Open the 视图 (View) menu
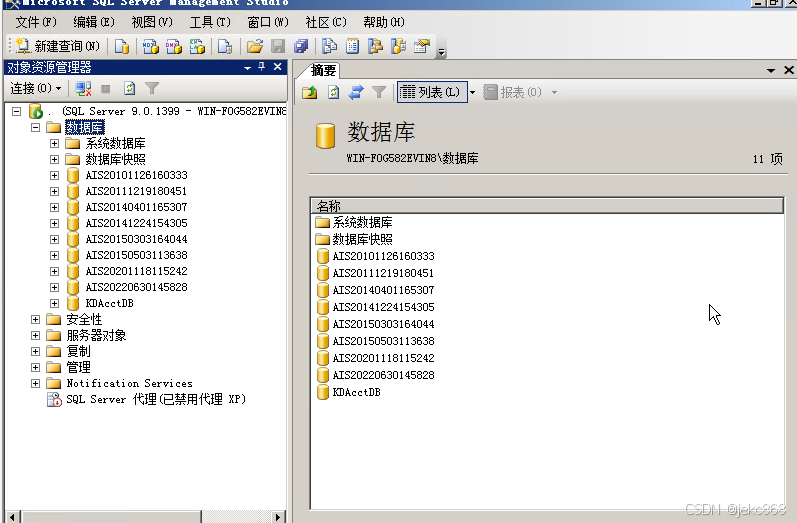This screenshot has width=797, height=523. 152,22
